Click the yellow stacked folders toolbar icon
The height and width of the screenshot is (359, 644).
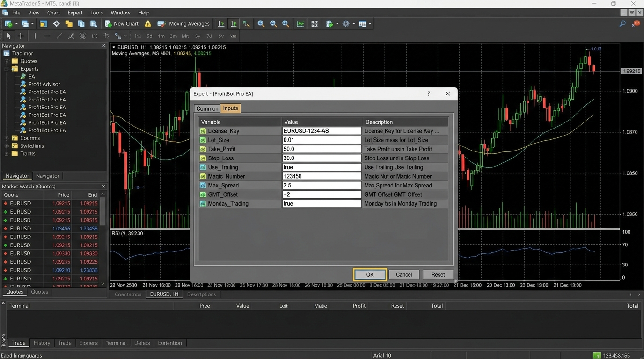point(69,23)
